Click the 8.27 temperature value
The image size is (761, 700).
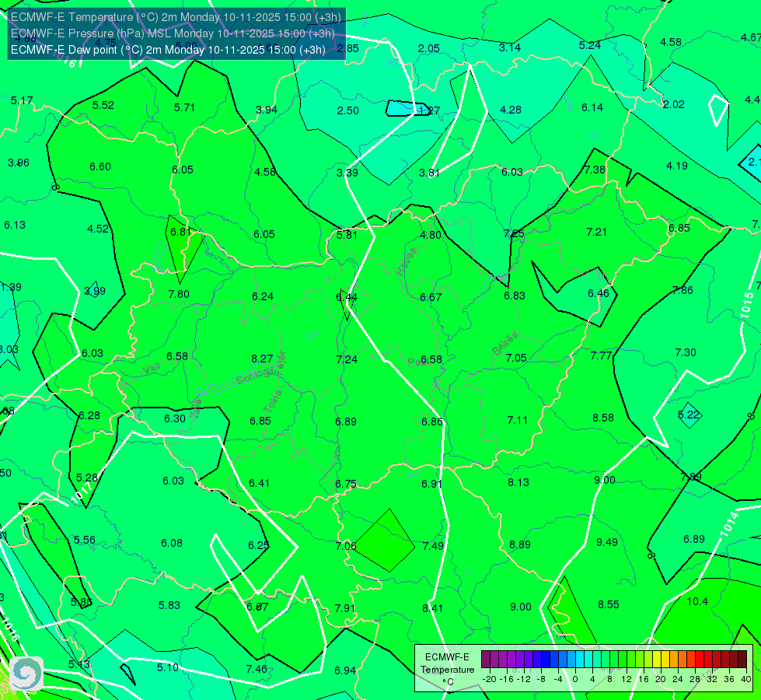(x=262, y=359)
